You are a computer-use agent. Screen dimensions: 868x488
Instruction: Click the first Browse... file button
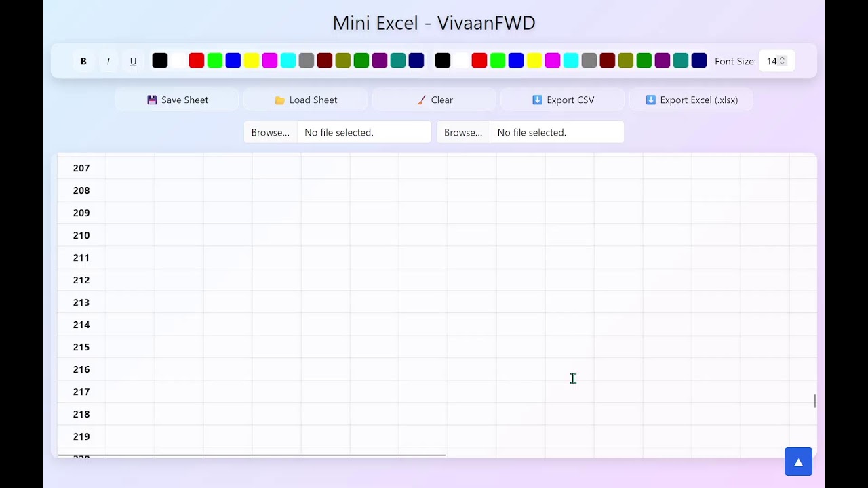click(271, 132)
